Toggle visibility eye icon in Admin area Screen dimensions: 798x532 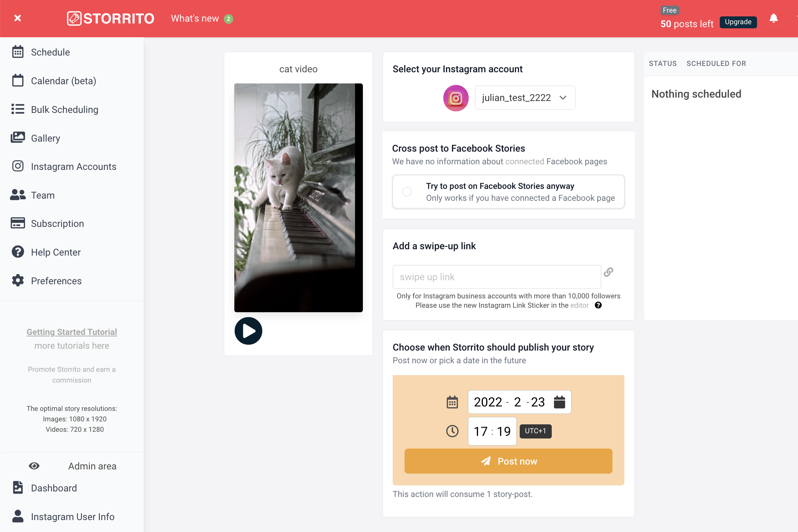pyautogui.click(x=34, y=466)
